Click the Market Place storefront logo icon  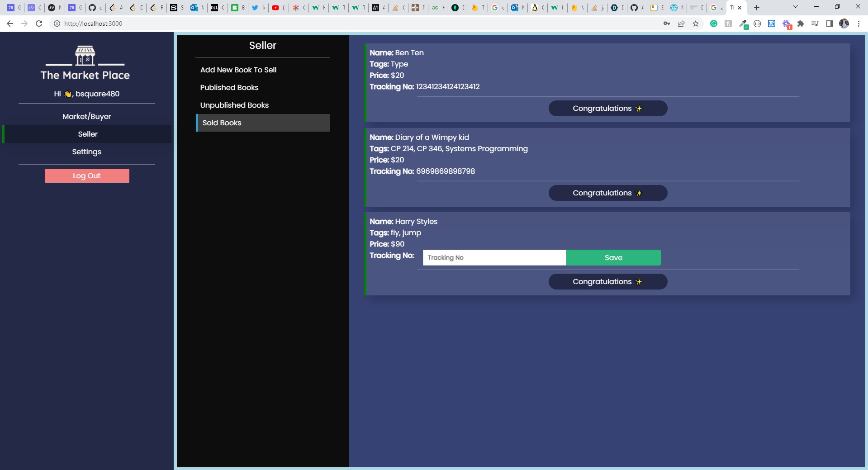click(85, 56)
